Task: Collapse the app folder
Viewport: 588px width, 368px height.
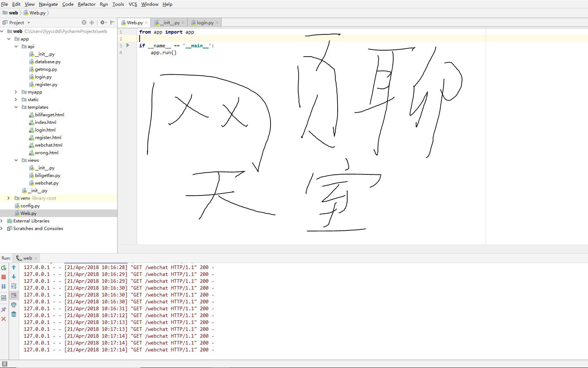Action: coord(9,39)
